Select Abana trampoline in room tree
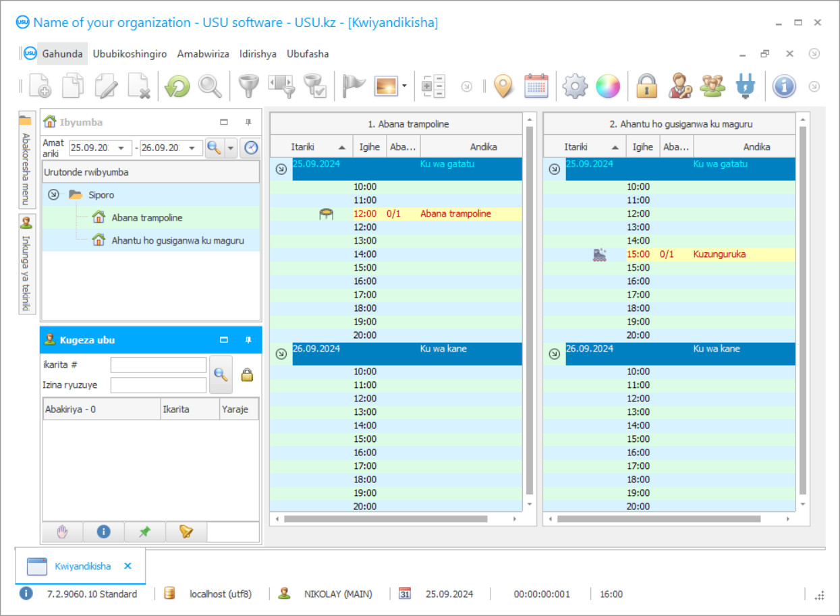 147,218
